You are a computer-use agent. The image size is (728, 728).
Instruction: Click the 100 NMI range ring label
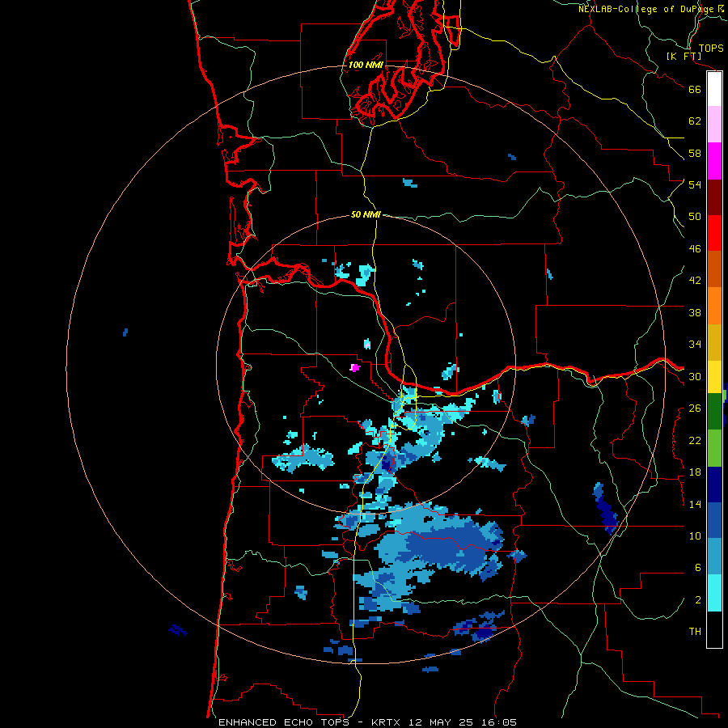(366, 65)
